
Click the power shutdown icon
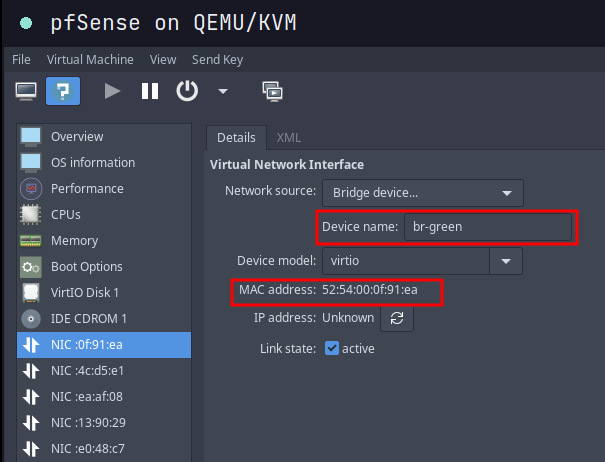187,91
